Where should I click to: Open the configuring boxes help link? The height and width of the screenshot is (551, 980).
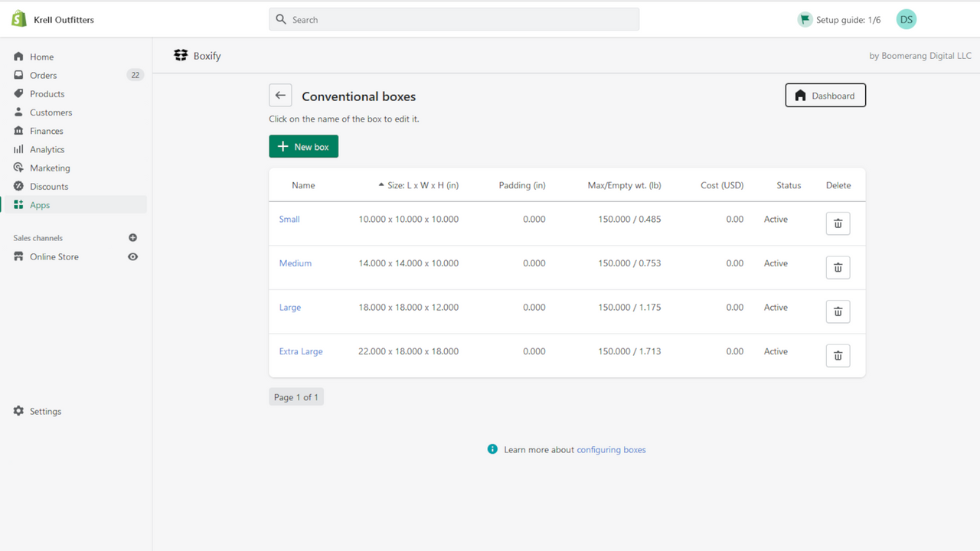pyautogui.click(x=611, y=449)
